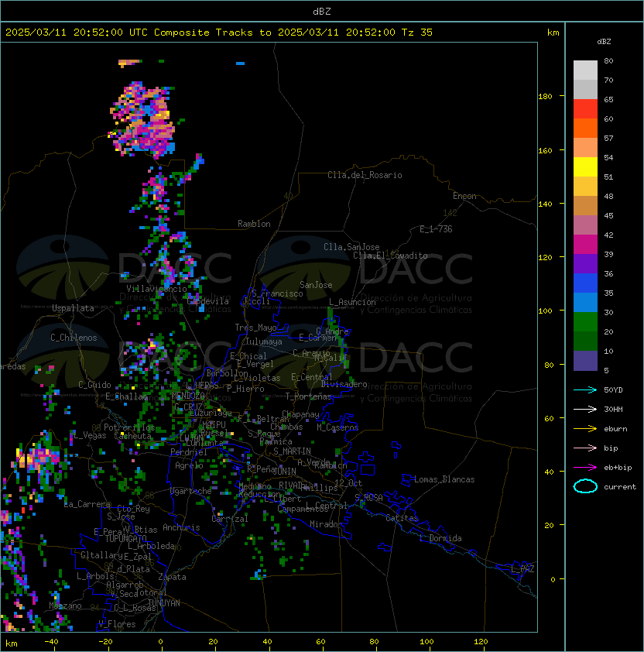Click the 'Encon' map label
Viewport: 644px width, 652px height.
[464, 196]
